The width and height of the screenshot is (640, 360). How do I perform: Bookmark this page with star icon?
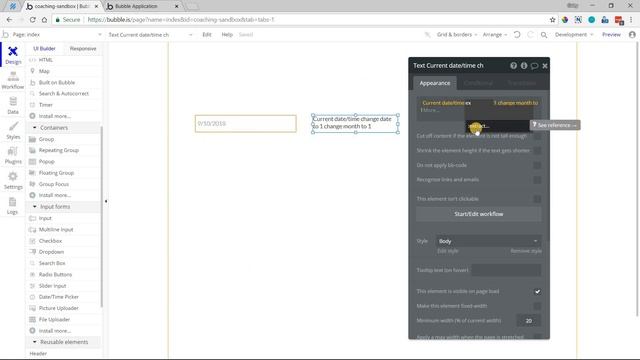(552, 20)
